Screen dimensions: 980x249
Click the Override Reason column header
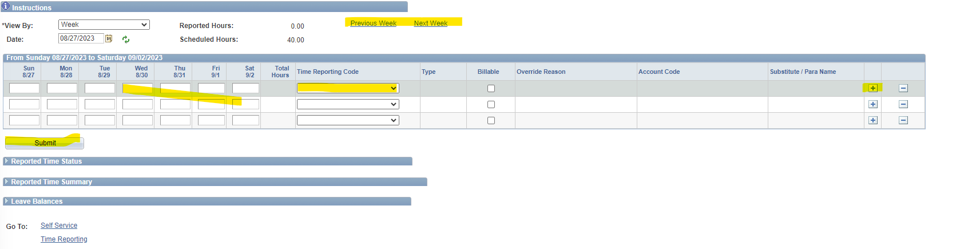coord(541,72)
